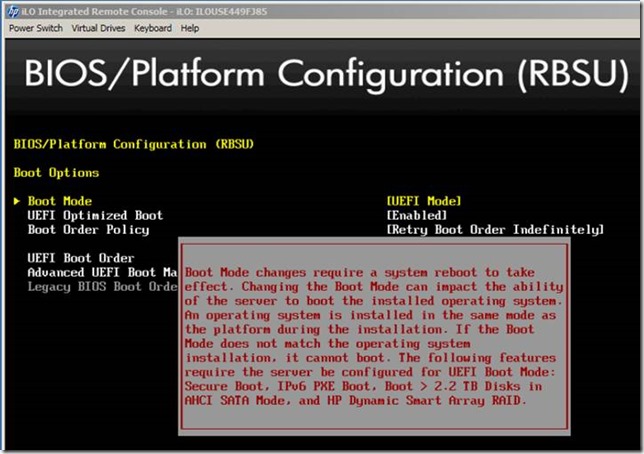This screenshot has height=454, width=644.
Task: Open the [Retry Boot Order Indefinitely] value
Action: 495,230
